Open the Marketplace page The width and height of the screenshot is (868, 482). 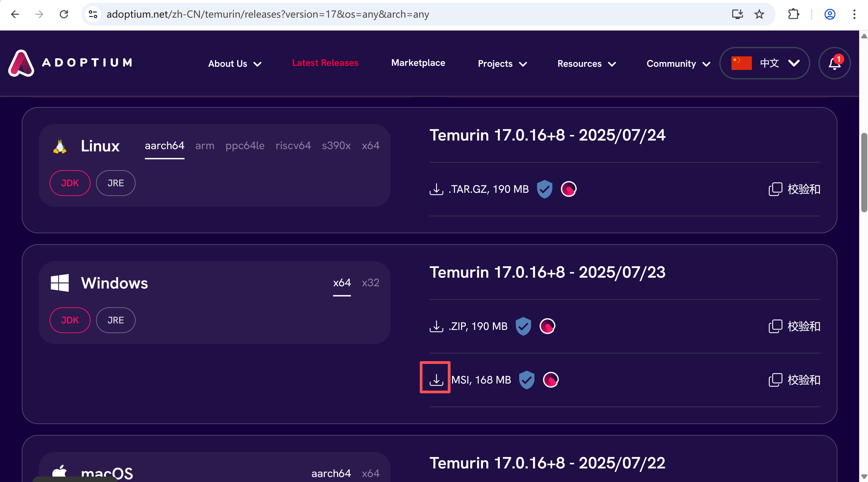point(418,63)
